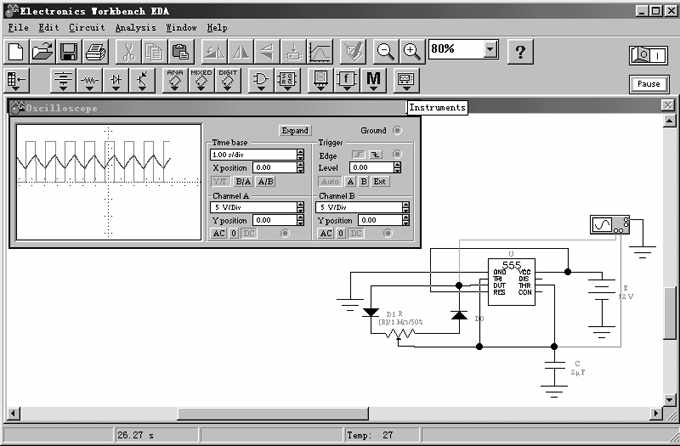Click the horizontal scrollbar thumb
Viewport: 680px width, 446px height.
tap(273, 413)
